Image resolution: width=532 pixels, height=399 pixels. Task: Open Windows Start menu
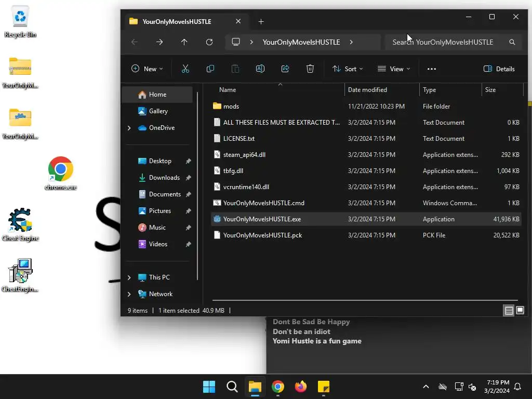pos(209,387)
